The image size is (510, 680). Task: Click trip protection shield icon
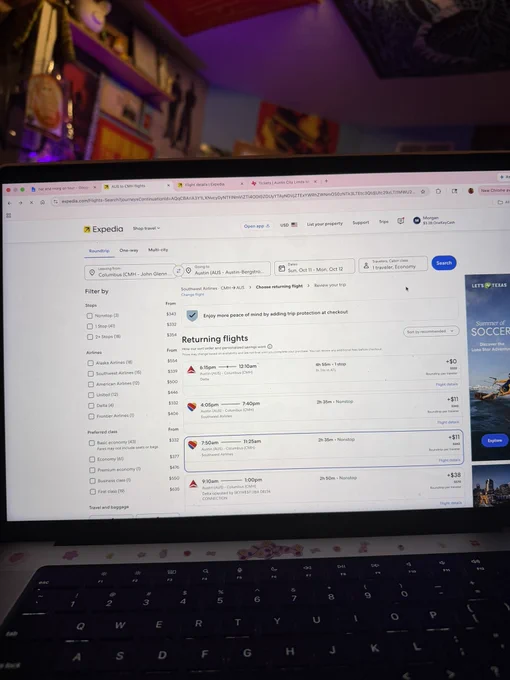(192, 315)
